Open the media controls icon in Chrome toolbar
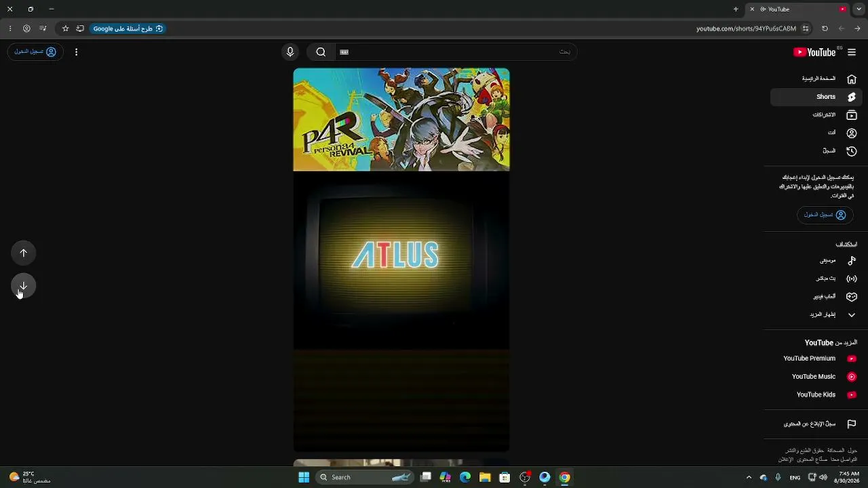 (x=43, y=28)
